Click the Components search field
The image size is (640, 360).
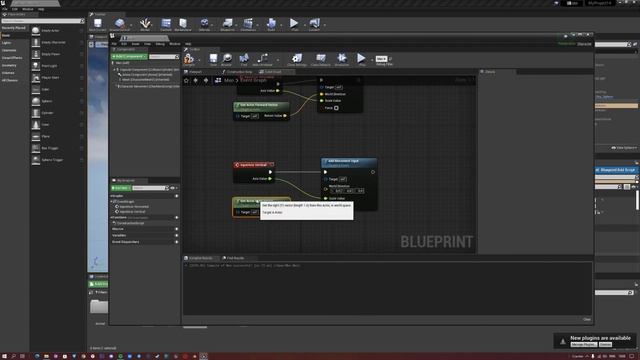click(x=163, y=57)
